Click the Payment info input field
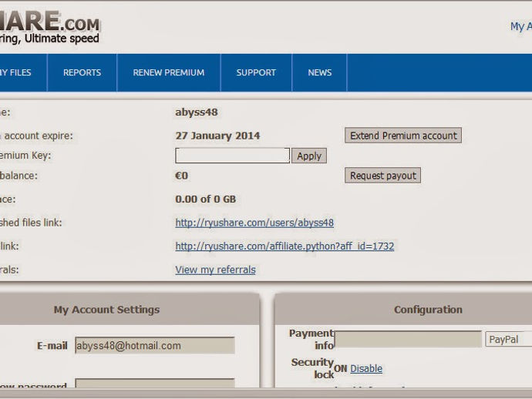This screenshot has height=399, width=532. point(408,339)
